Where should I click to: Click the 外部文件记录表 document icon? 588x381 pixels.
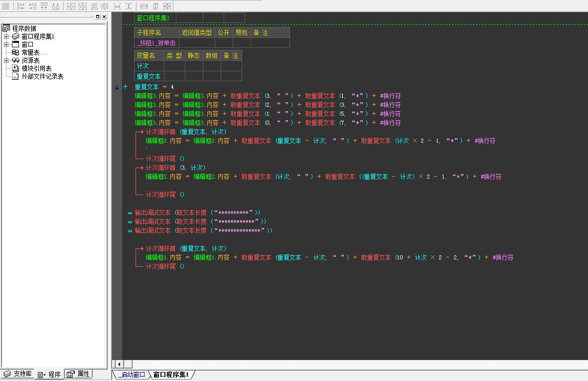tap(15, 76)
